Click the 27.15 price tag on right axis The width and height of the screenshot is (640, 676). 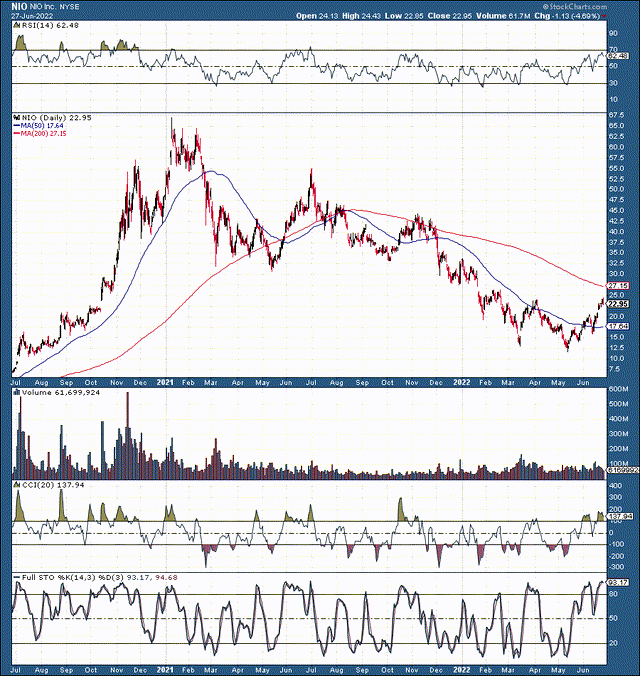coord(618,286)
